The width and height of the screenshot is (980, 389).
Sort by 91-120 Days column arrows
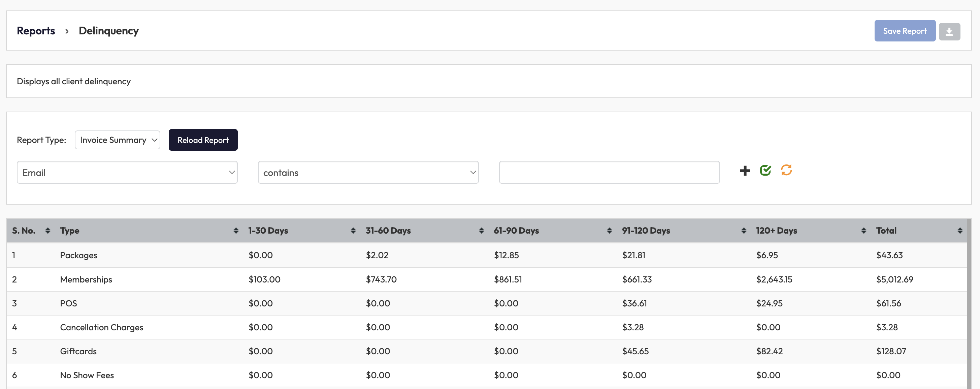pos(743,231)
